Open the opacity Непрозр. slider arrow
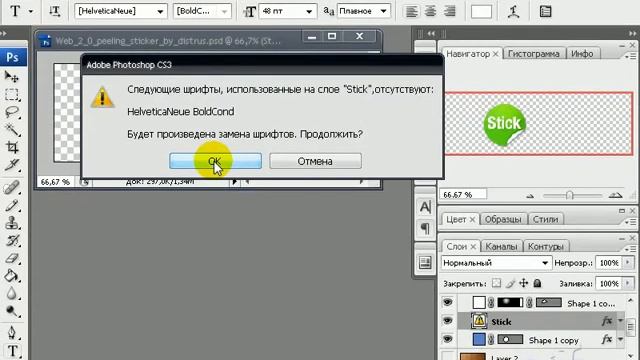 point(628,263)
